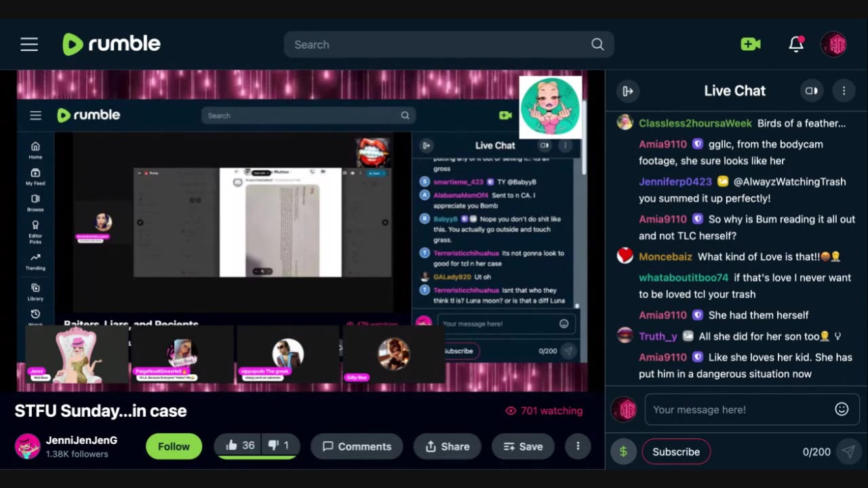868x488 pixels.
Task: Click the embedded green camera icon
Action: 505,115
